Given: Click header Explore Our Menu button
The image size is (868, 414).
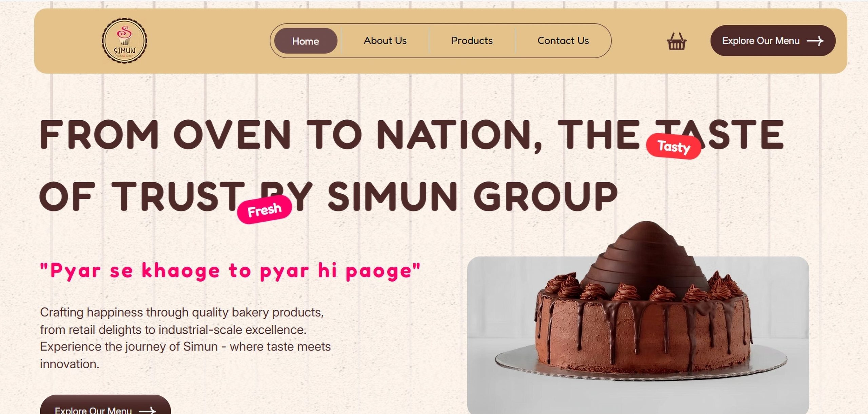Looking at the screenshot, I should pyautogui.click(x=773, y=41).
